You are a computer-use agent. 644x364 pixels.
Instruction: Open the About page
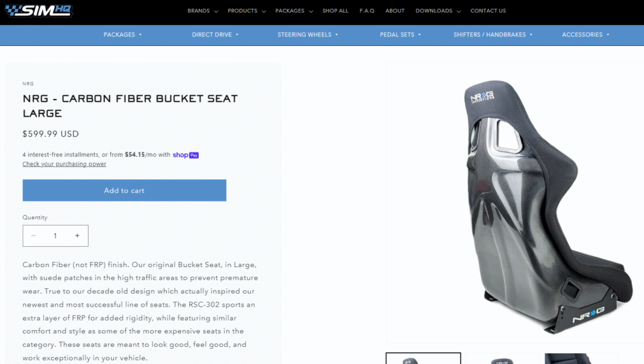coord(395,11)
